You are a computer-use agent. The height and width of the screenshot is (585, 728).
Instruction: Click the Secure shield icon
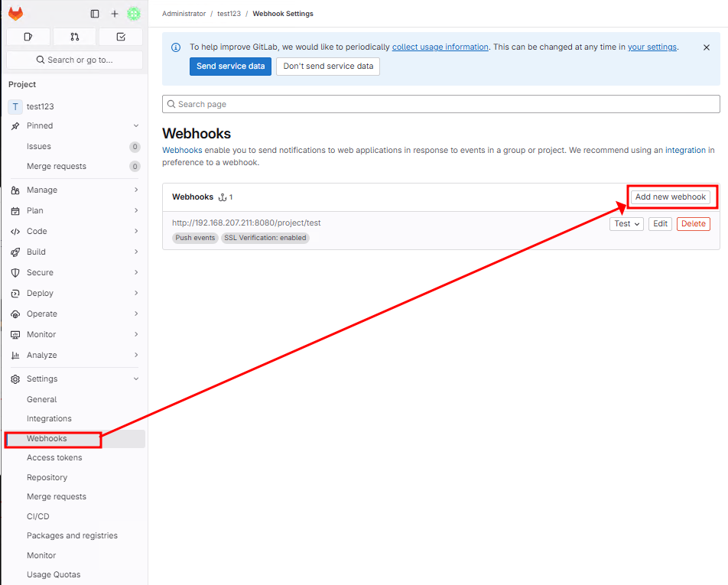(x=15, y=272)
